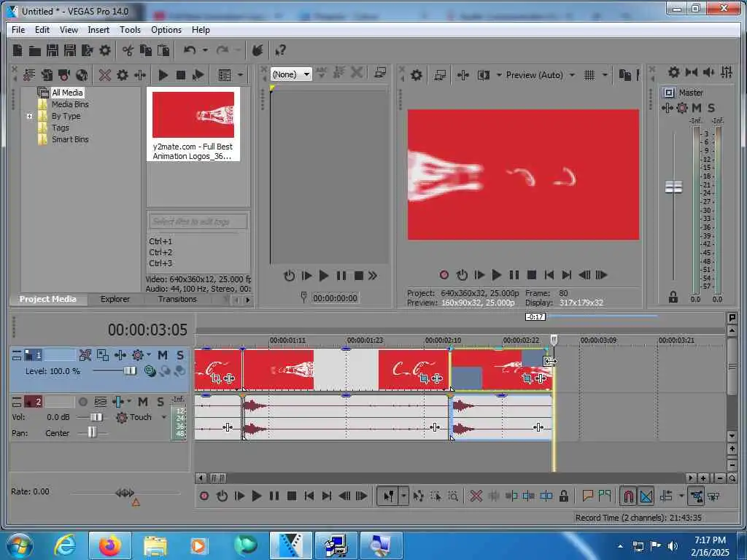Switch to the Explorer tab
747x560 pixels.
pyautogui.click(x=115, y=299)
